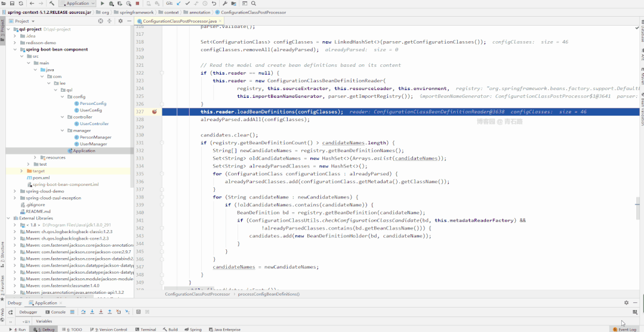Click the Build hammer icon in the toolbar
Screen dimensions: 644x332
pyautogui.click(x=52, y=4)
